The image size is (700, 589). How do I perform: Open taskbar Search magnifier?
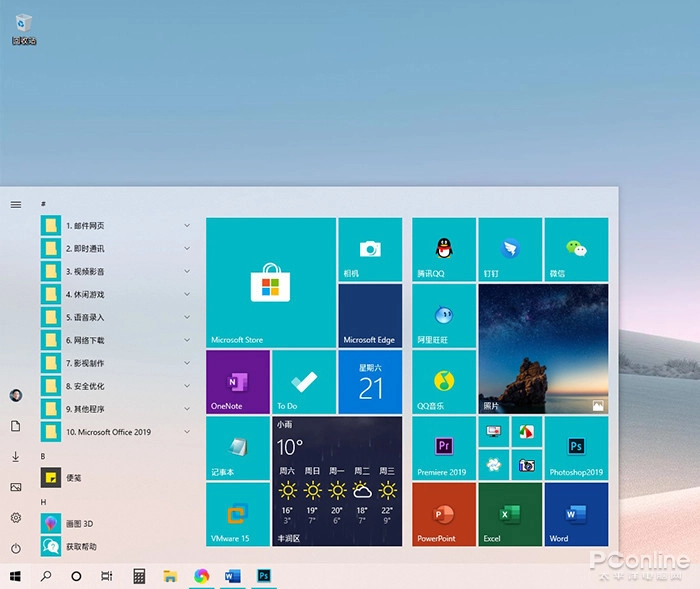tap(46, 576)
